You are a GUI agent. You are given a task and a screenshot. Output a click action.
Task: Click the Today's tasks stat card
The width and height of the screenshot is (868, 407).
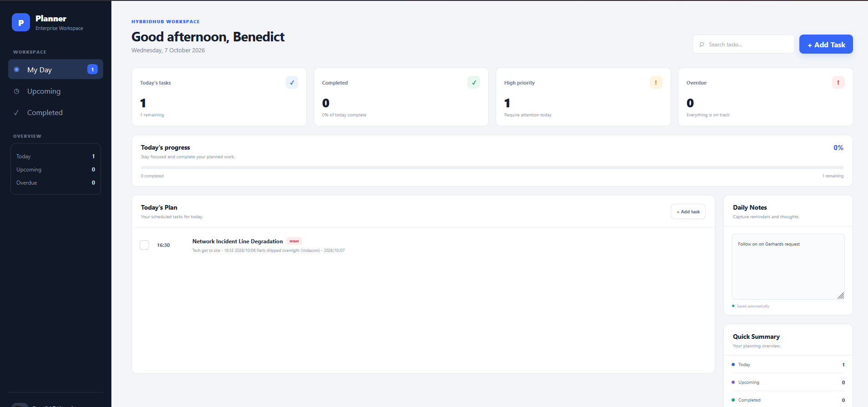coord(219,97)
